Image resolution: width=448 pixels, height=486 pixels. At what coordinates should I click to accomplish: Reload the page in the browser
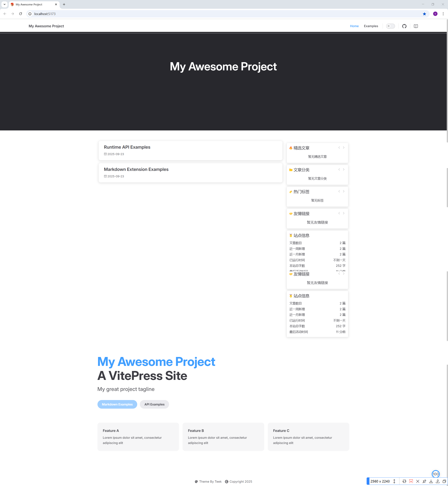click(21, 14)
